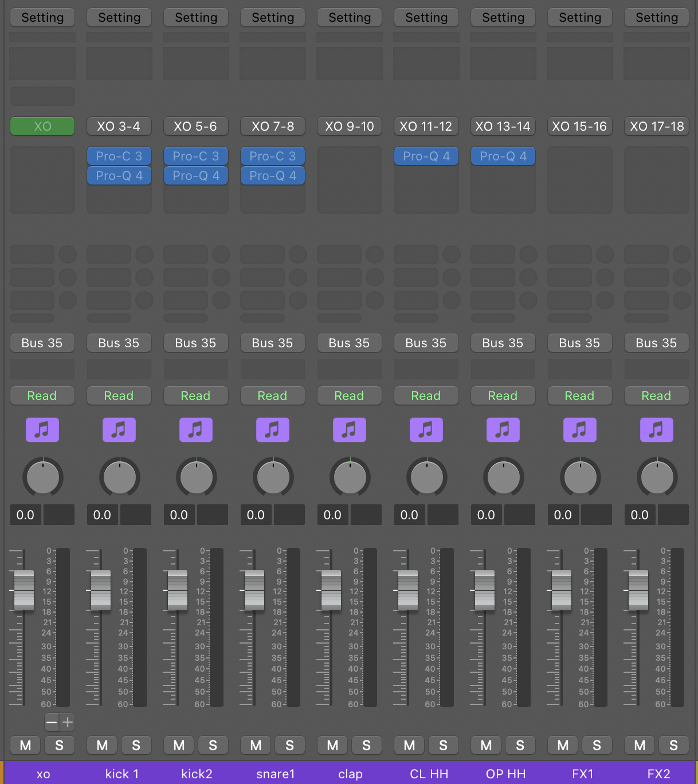This screenshot has width=698, height=784.
Task: Open Bus 35 output menu on FX2
Action: pos(657,343)
